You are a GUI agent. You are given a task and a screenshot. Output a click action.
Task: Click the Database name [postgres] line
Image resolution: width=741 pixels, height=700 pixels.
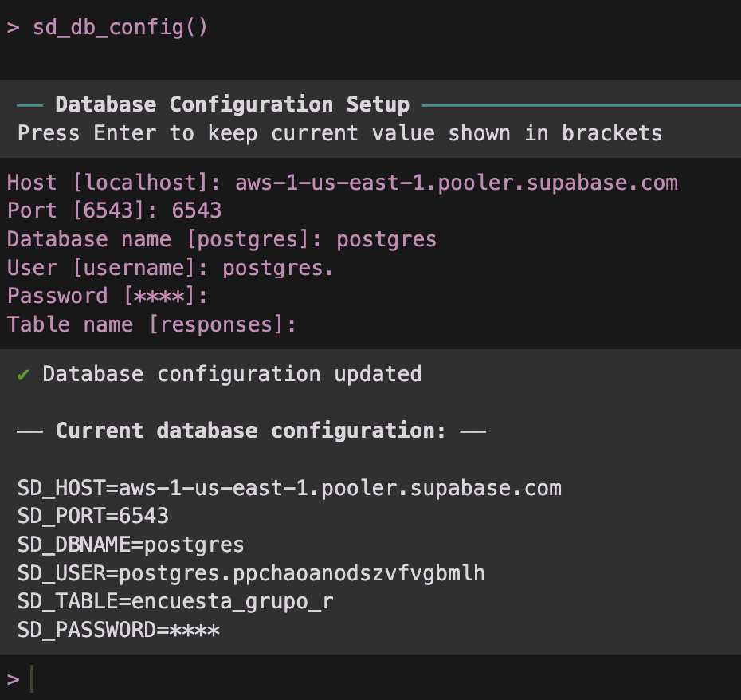(222, 239)
